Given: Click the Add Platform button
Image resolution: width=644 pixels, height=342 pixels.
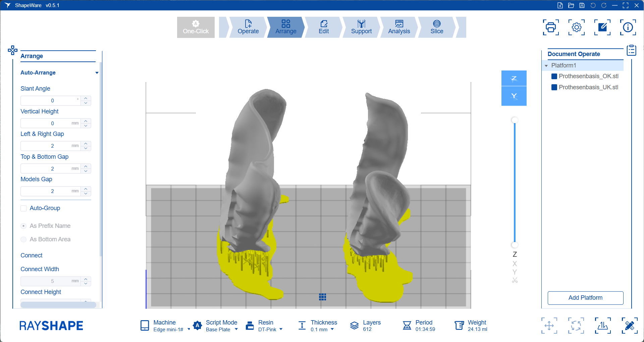Looking at the screenshot, I should pos(585,298).
